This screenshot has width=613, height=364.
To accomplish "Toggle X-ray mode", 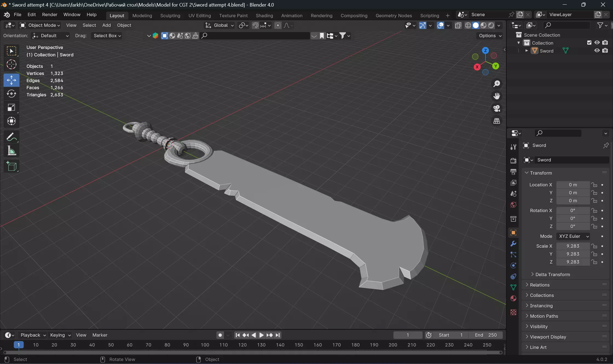I will click(x=458, y=25).
